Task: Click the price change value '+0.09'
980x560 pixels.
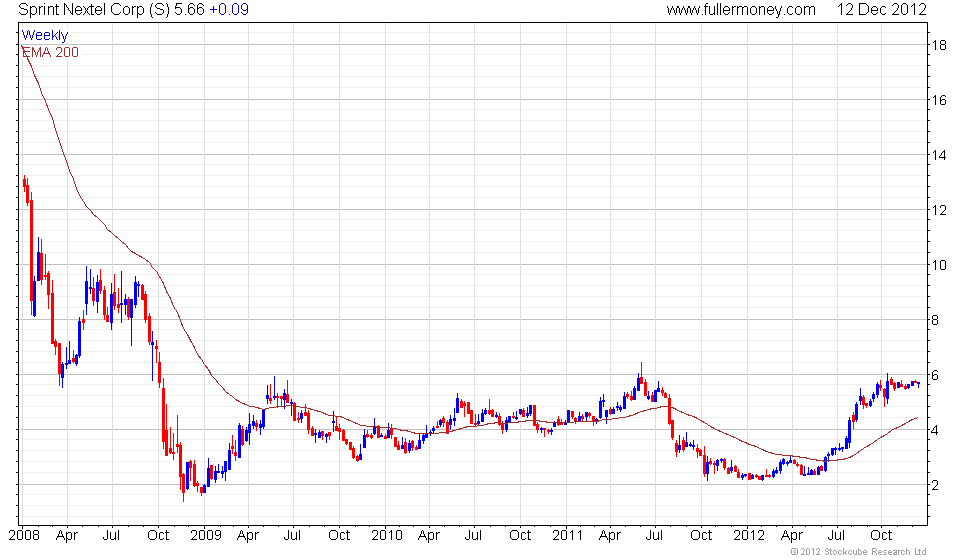Action: [x=229, y=10]
